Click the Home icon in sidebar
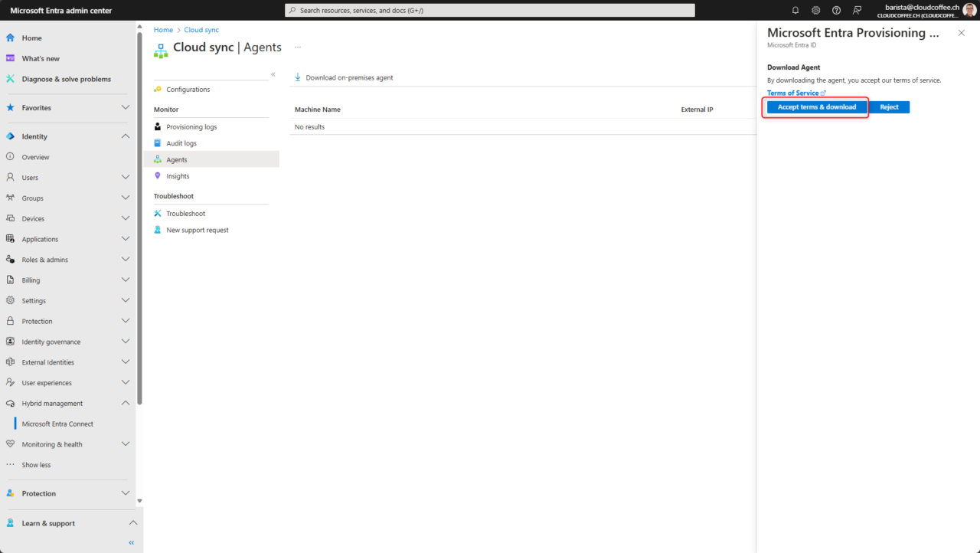This screenshot has width=980, height=553. pos(10,38)
